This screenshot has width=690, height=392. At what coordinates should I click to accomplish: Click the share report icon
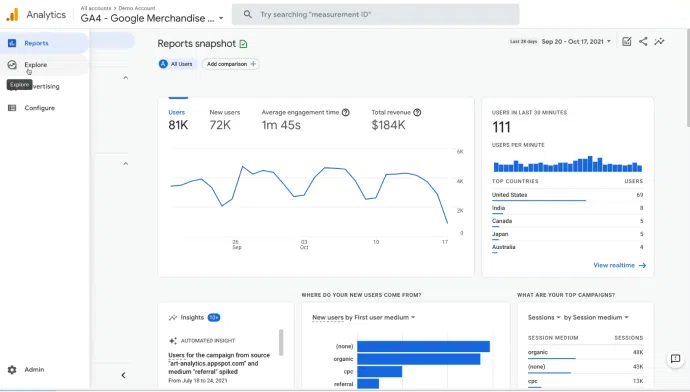(x=643, y=41)
